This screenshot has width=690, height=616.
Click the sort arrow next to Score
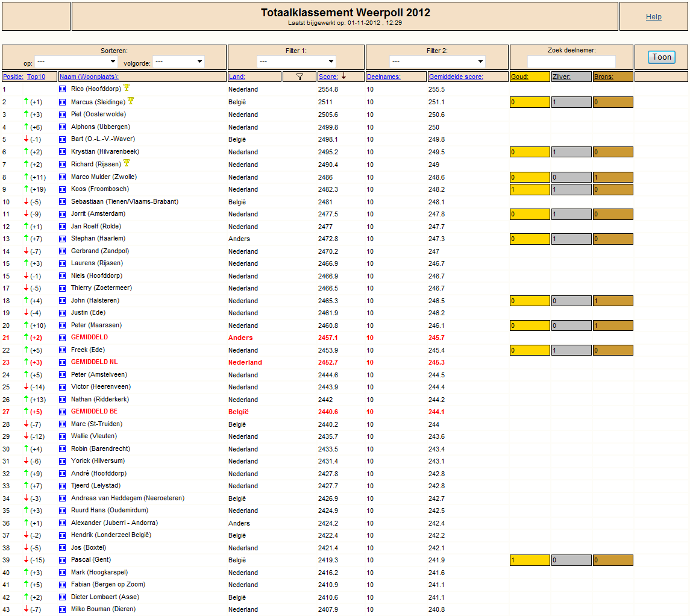coord(343,76)
